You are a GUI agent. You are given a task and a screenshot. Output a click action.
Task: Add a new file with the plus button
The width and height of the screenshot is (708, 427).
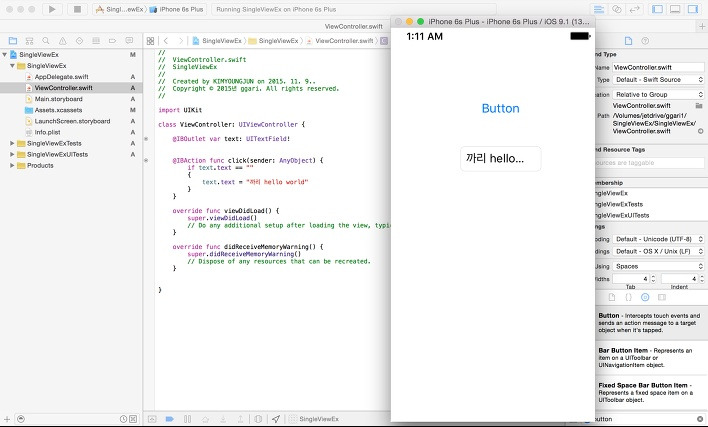click(7, 419)
